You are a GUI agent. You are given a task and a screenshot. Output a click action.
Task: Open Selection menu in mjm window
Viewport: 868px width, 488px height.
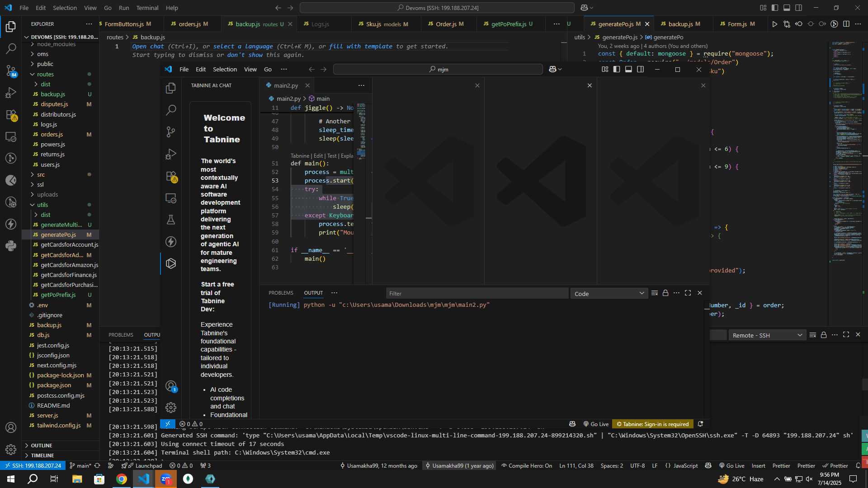(225, 69)
